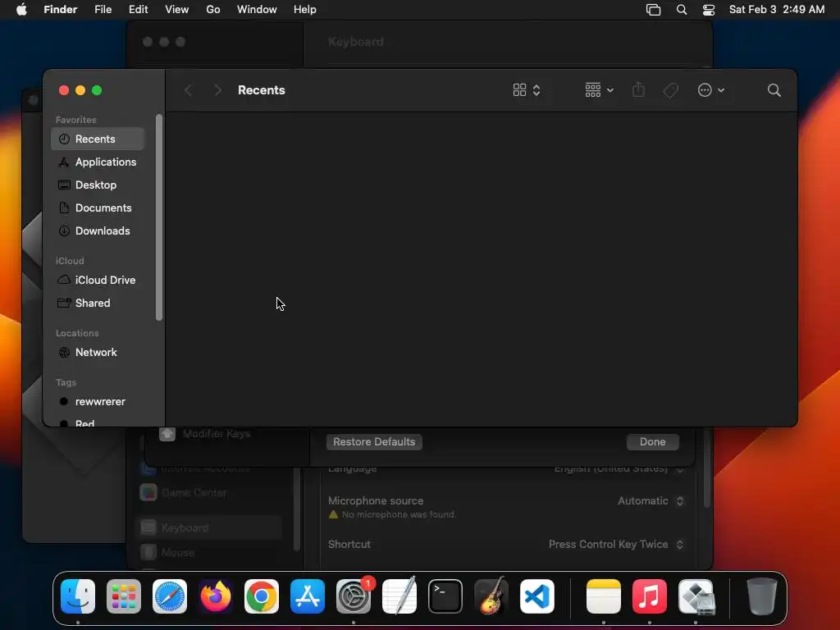
Task: Open the Apple menu
Action: (21, 10)
